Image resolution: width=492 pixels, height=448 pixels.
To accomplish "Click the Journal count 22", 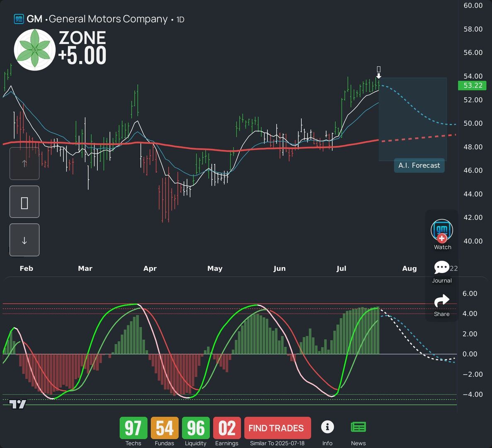I will tap(454, 268).
